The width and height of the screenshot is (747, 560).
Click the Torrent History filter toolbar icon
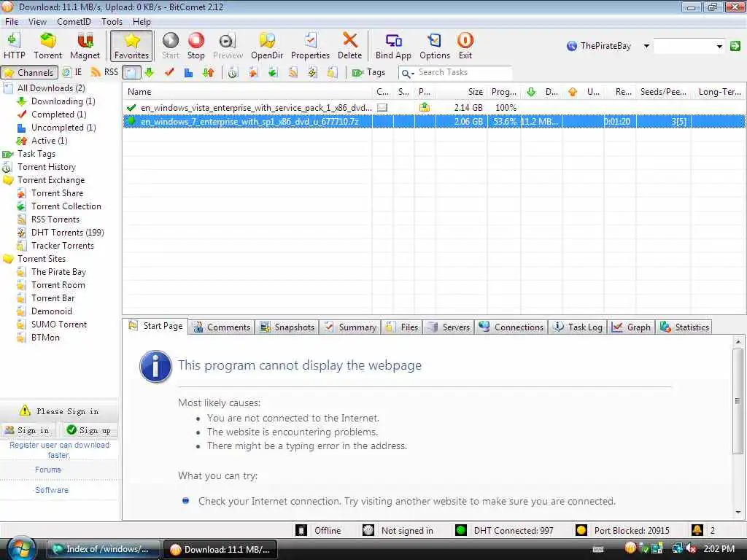pyautogui.click(x=233, y=72)
